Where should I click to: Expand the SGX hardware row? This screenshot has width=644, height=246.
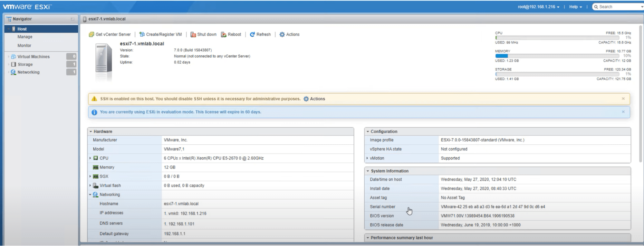point(90,177)
